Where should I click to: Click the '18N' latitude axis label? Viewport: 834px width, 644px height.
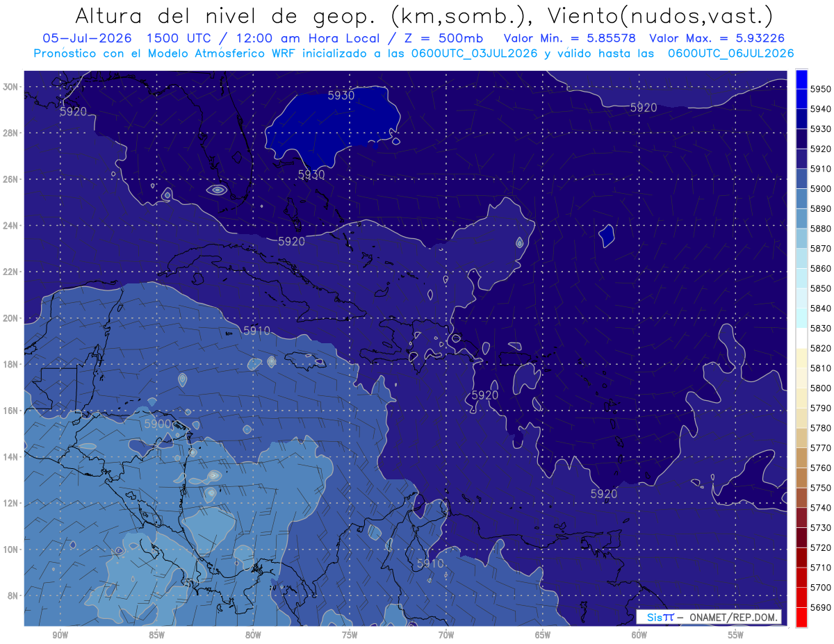(10, 365)
